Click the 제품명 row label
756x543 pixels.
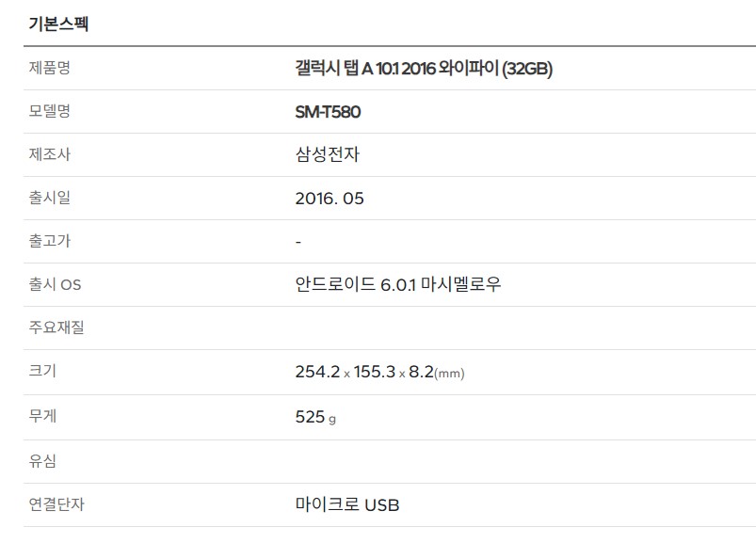click(x=50, y=68)
